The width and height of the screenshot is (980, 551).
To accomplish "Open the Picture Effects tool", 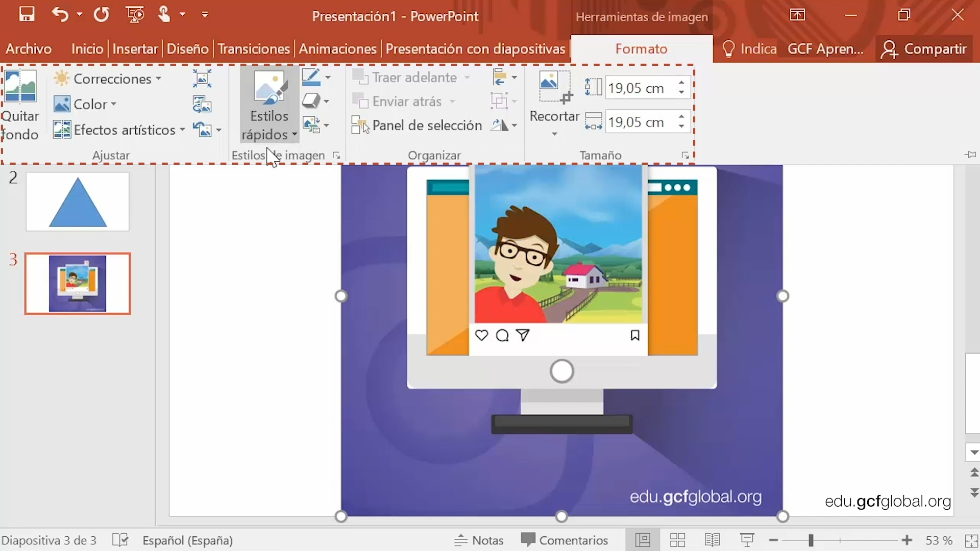I will tap(311, 101).
